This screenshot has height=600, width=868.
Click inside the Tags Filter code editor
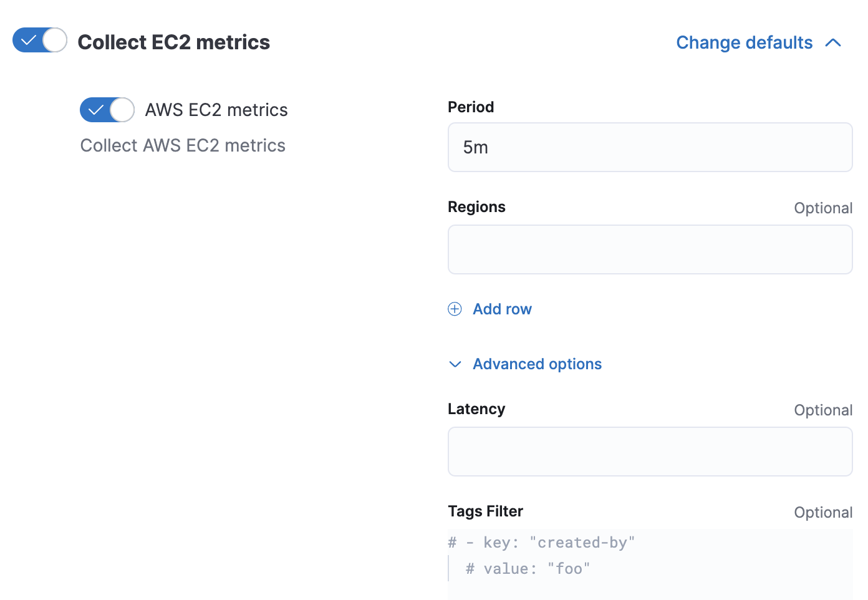point(650,561)
